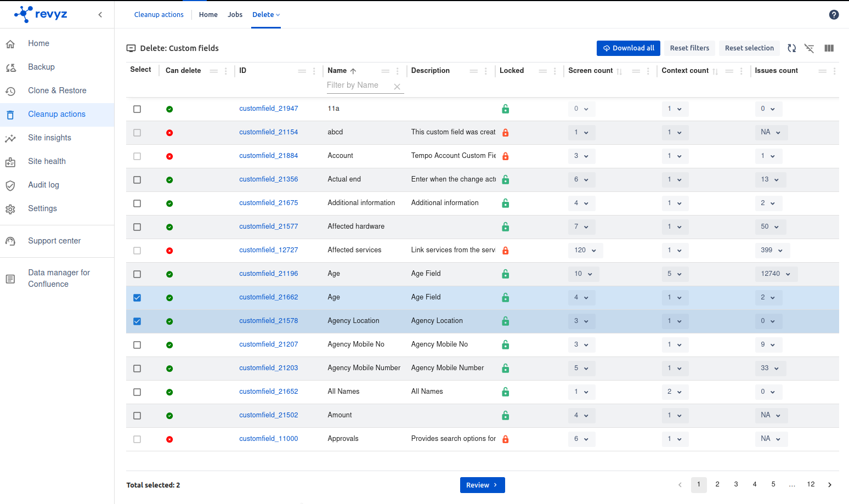Click the clear filters icon
Image resolution: width=849 pixels, height=504 pixels.
[x=809, y=48]
